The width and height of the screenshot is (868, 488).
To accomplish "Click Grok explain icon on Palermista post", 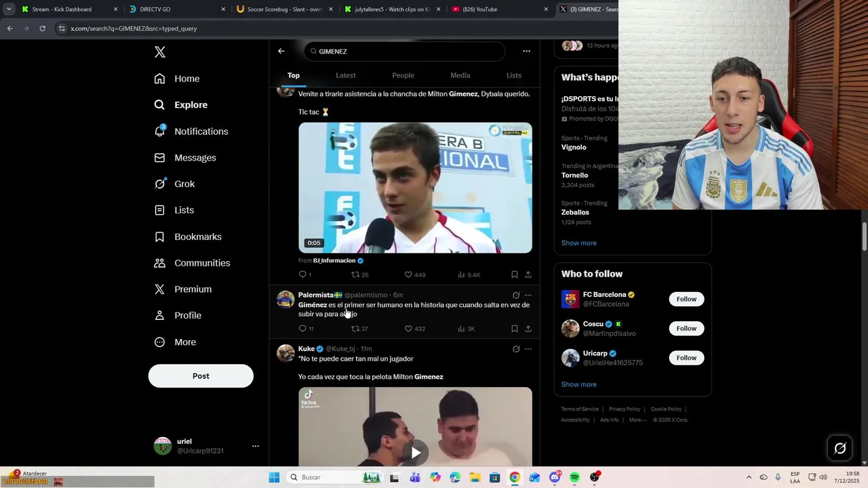I will pos(516,295).
